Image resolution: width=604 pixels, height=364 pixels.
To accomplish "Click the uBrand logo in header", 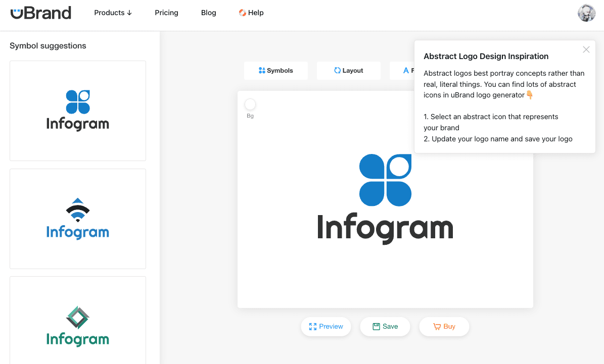I will (41, 13).
